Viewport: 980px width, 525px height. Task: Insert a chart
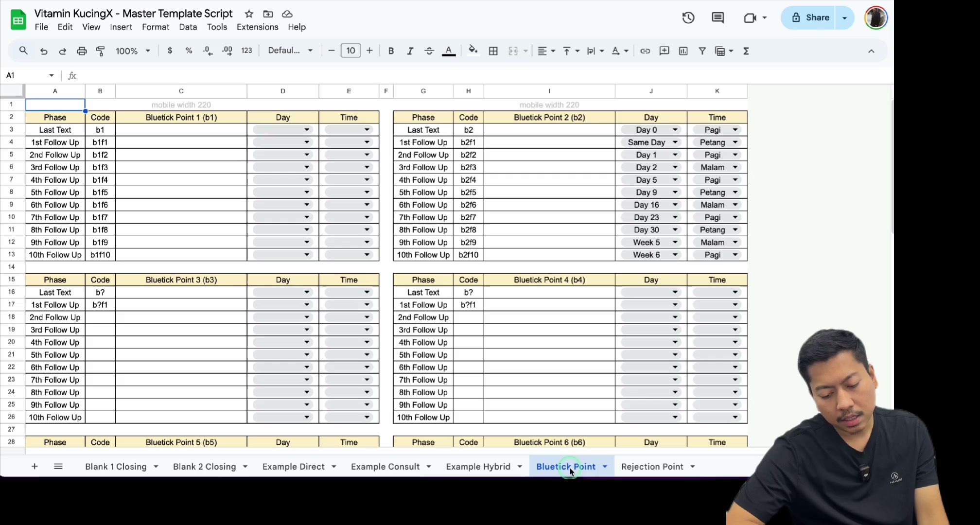pos(683,51)
